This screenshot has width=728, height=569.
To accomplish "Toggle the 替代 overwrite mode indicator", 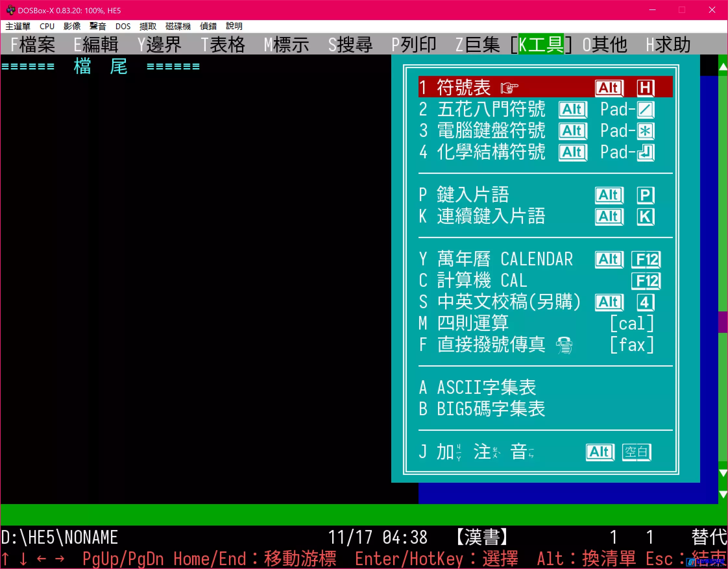I will (x=708, y=536).
